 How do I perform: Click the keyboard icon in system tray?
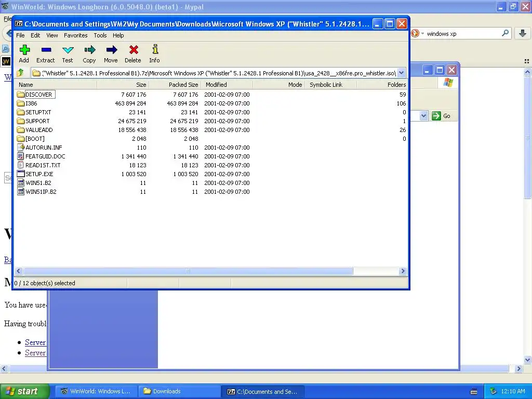coord(474,392)
